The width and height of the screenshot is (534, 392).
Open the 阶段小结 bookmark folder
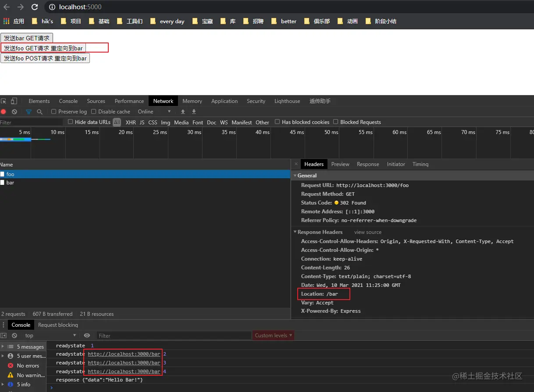(380, 21)
